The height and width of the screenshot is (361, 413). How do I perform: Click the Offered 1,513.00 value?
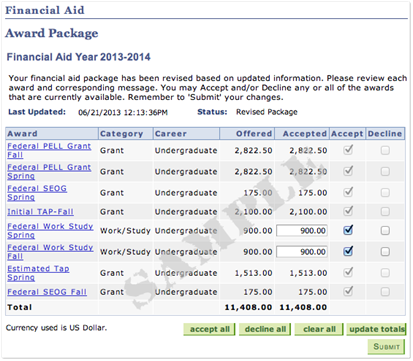(253, 273)
